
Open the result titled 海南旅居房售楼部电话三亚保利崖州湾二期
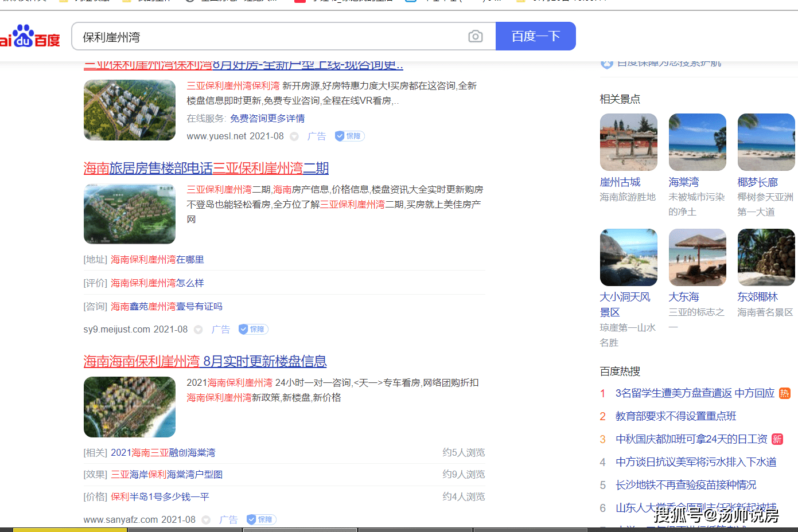pos(206,168)
